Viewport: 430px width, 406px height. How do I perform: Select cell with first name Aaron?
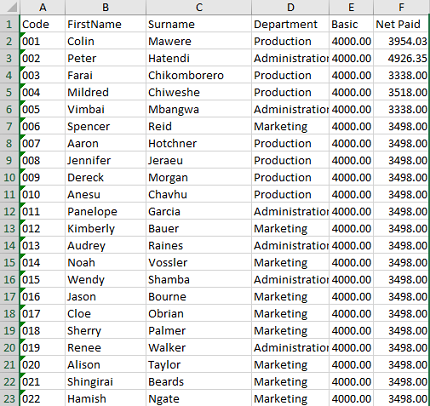pos(106,143)
